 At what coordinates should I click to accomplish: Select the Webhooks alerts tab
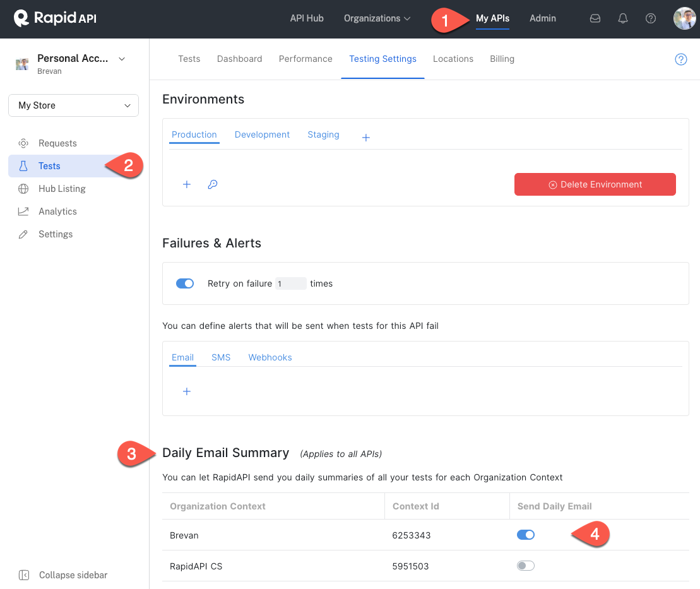(270, 358)
